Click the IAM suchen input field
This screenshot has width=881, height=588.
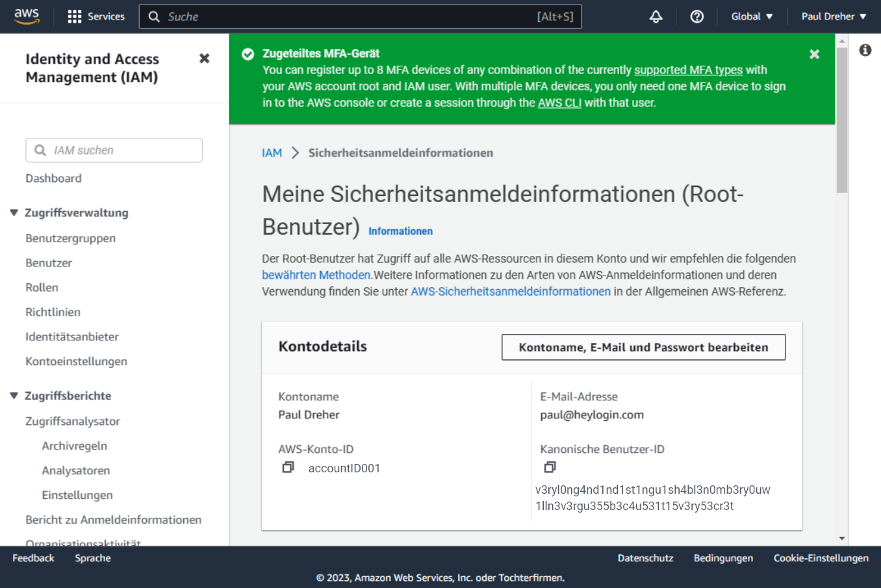tap(114, 150)
